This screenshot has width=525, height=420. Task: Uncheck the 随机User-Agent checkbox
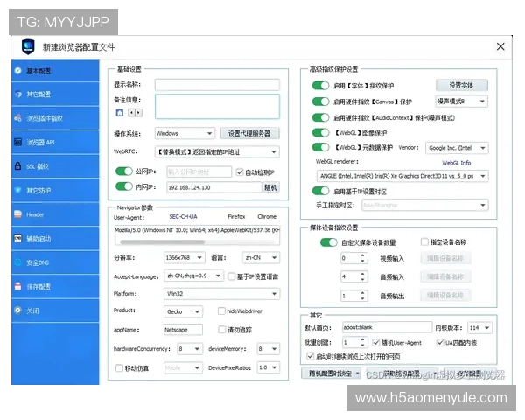click(x=375, y=342)
